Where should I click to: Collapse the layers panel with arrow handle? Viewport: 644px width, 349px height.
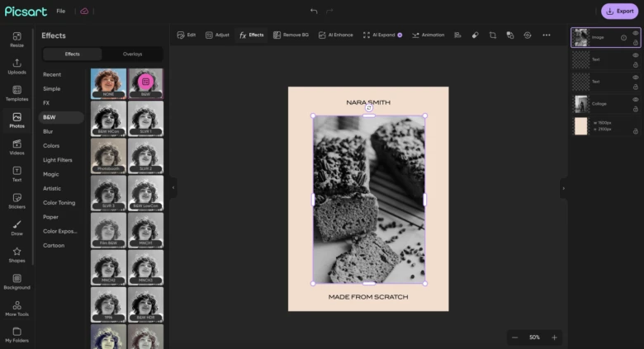[x=564, y=188]
